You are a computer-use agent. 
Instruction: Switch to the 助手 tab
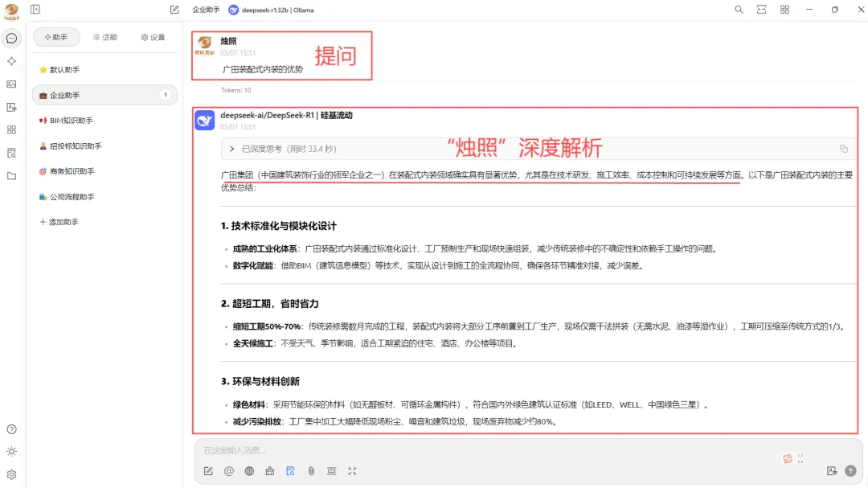56,37
